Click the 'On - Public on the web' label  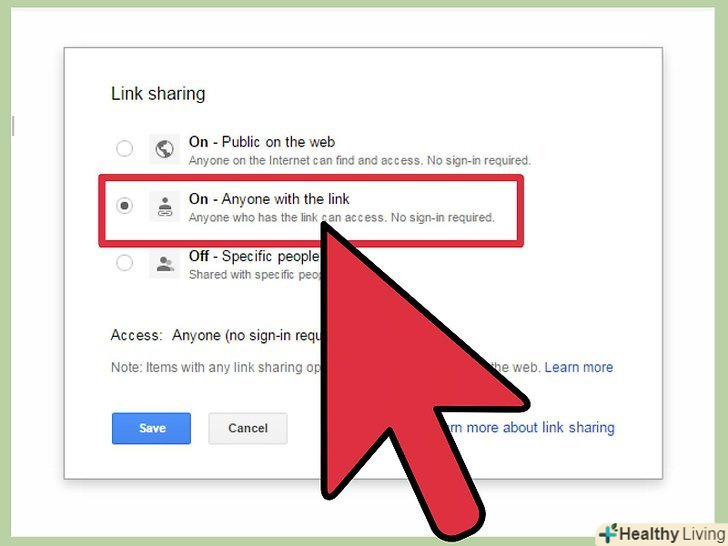(262, 142)
